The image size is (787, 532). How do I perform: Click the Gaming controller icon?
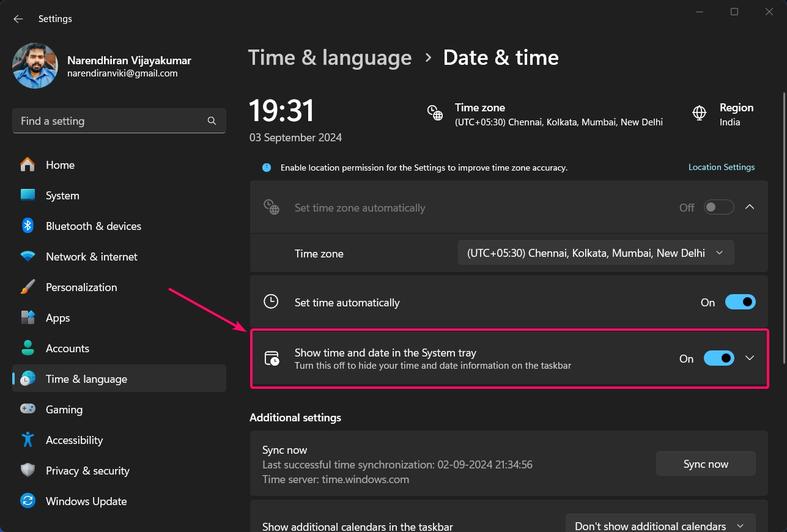[28, 409]
